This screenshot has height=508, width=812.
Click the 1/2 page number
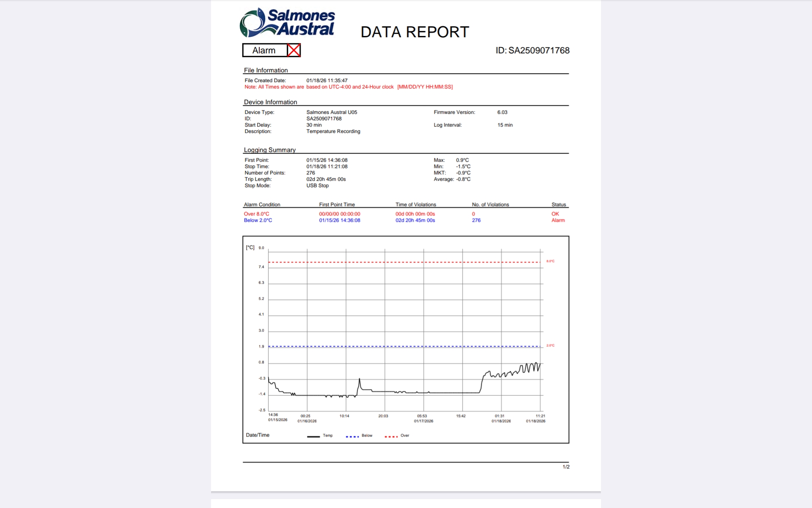point(566,467)
